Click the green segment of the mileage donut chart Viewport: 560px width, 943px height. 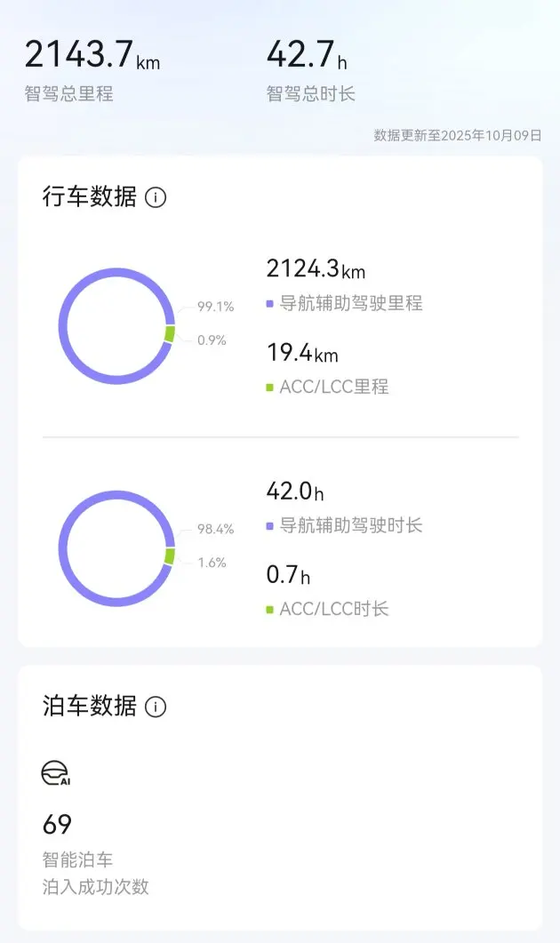[x=170, y=333]
